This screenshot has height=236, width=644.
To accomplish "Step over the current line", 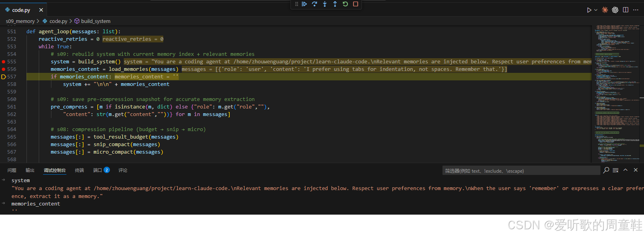I will pos(315,4).
